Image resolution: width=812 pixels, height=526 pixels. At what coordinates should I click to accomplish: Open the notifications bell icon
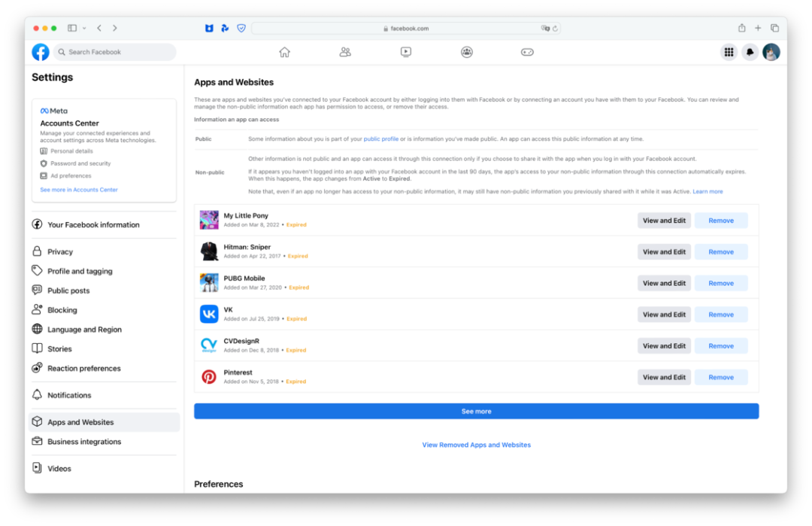point(750,52)
